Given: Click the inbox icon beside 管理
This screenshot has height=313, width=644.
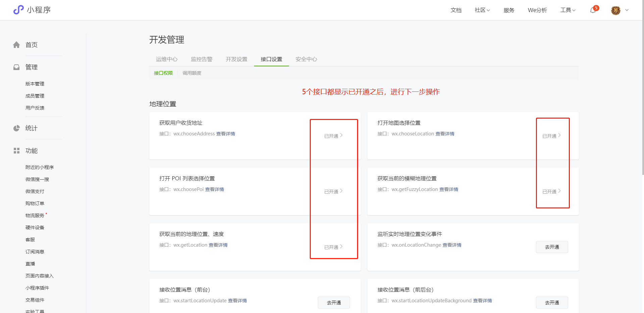Looking at the screenshot, I should (16, 67).
